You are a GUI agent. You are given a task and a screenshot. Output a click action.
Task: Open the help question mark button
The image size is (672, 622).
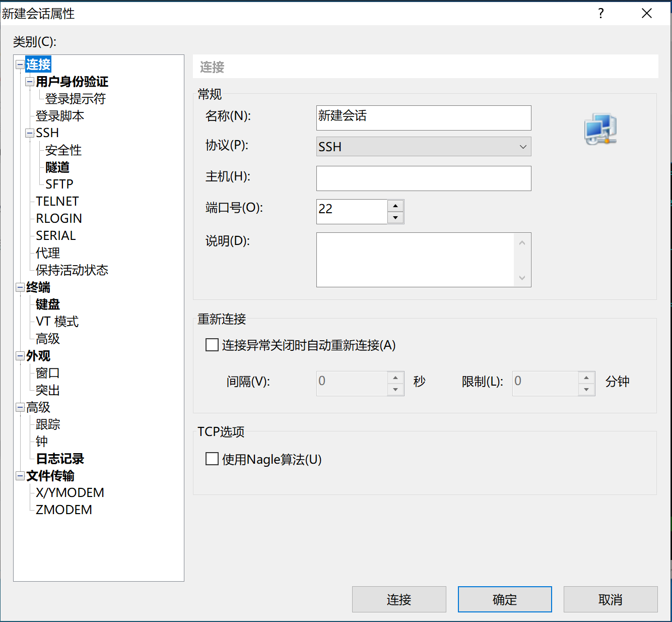click(x=601, y=14)
